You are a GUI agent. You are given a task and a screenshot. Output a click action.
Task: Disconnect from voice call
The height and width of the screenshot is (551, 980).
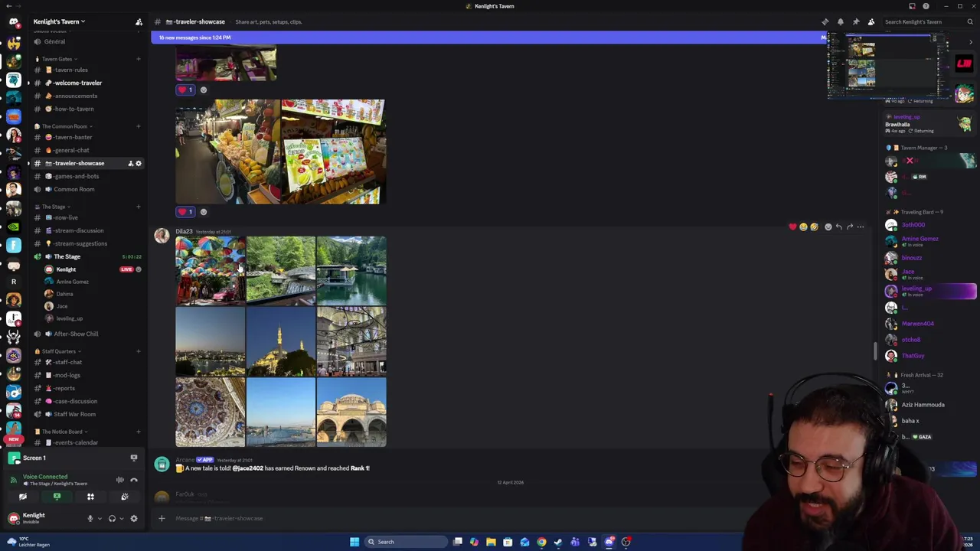click(x=134, y=480)
